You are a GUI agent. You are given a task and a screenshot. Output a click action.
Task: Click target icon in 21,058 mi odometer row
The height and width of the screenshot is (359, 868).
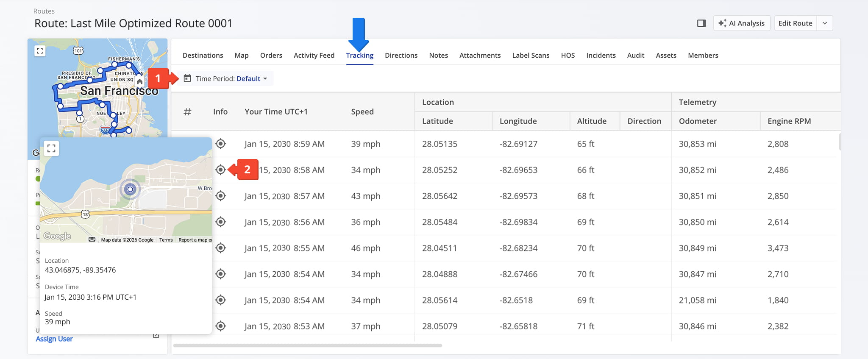220,300
